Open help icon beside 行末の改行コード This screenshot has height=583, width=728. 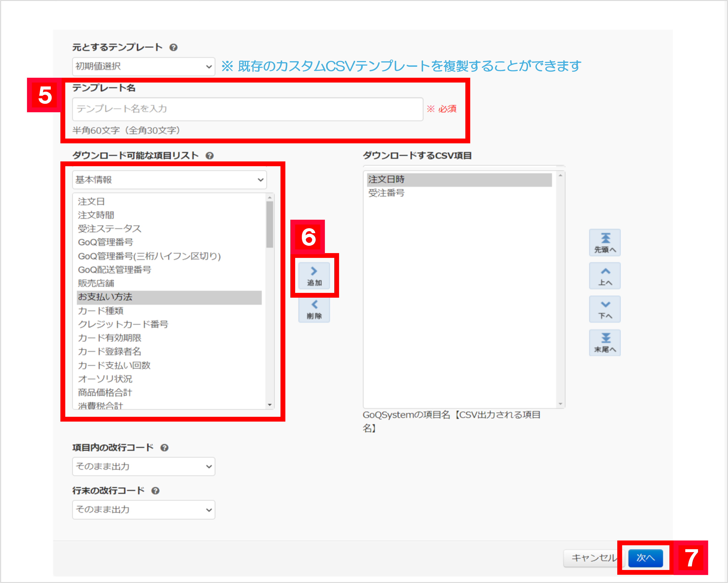click(x=155, y=491)
